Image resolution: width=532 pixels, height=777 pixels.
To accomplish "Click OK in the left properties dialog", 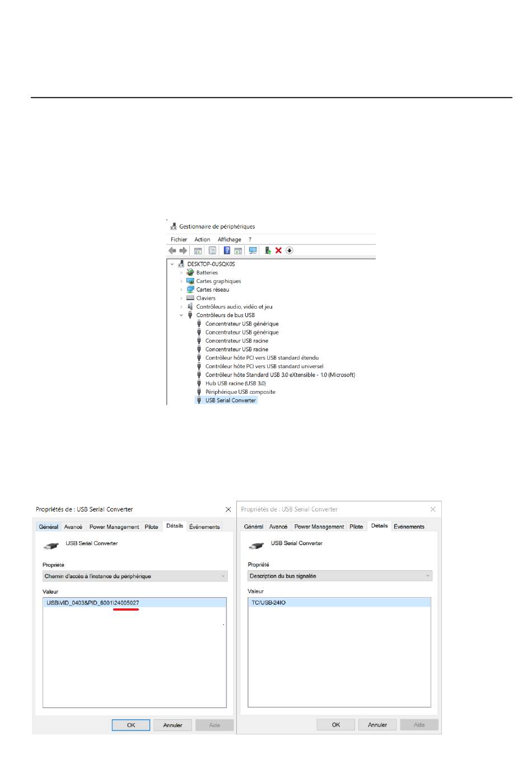I will coord(131,725).
